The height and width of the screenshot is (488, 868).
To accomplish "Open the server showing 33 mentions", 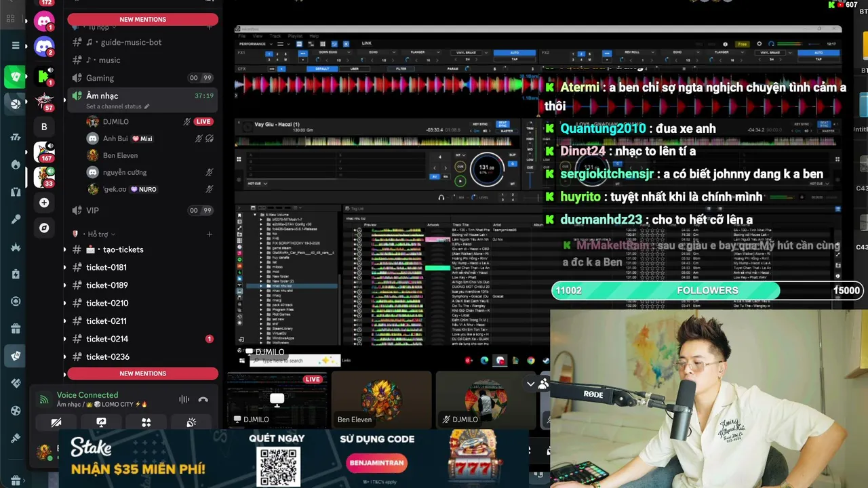I will pyautogui.click(x=44, y=177).
